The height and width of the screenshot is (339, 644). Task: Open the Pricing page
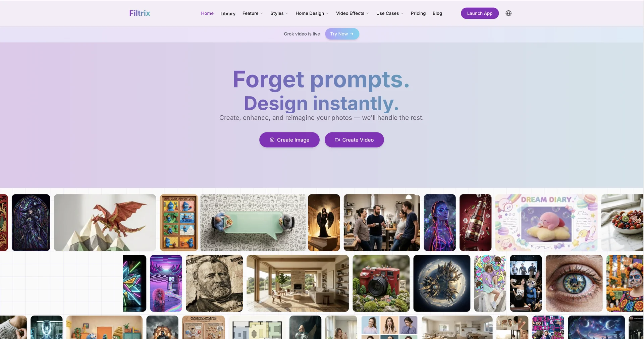pos(418,13)
